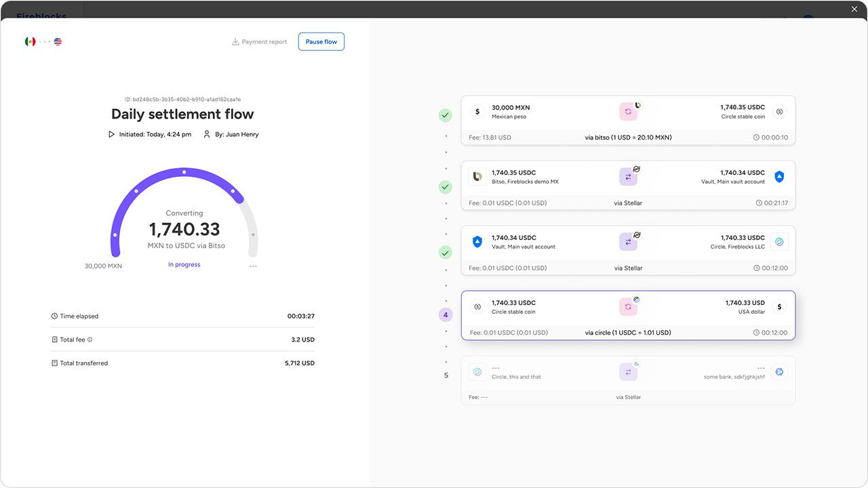The image size is (868, 488).
Task: Open the 1,740.33 USDC to USD step card
Action: [628, 315]
